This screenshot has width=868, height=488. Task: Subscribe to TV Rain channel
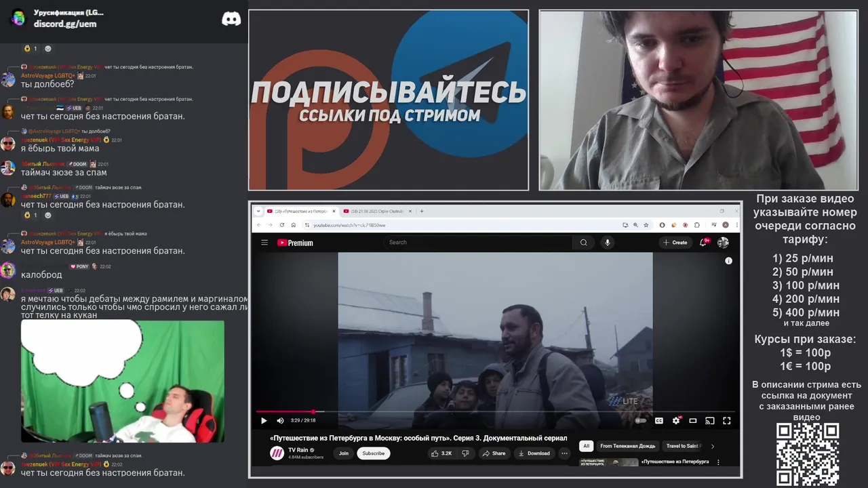click(x=374, y=453)
